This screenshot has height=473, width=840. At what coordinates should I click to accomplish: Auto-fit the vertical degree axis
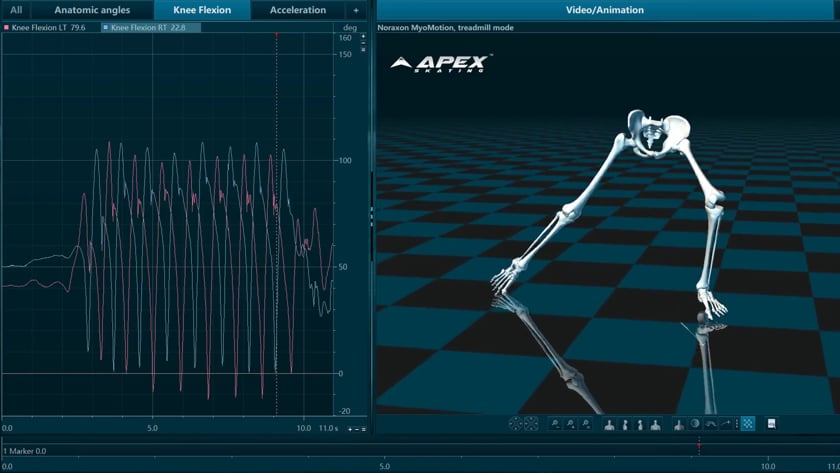[363, 50]
